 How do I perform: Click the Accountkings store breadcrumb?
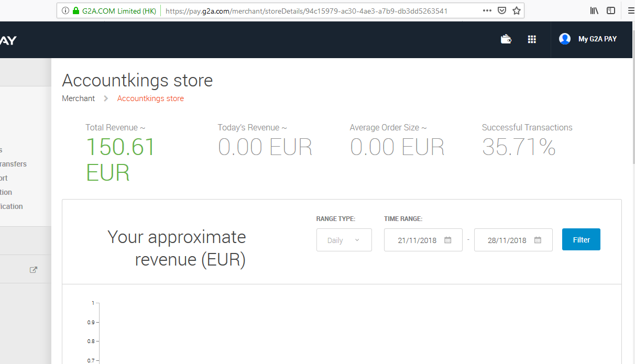(x=150, y=98)
